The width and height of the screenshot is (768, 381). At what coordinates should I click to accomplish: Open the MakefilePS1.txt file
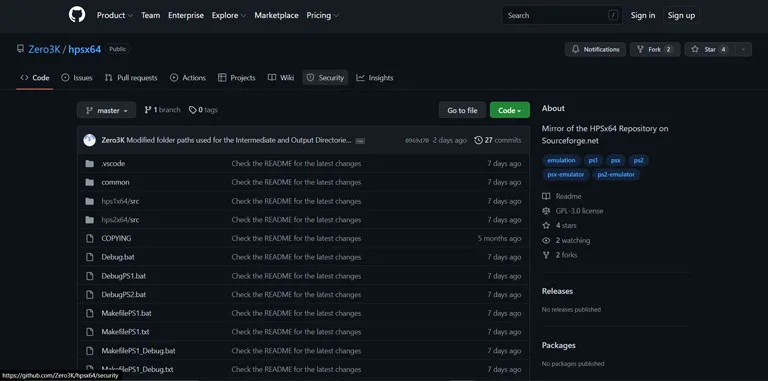click(x=125, y=332)
